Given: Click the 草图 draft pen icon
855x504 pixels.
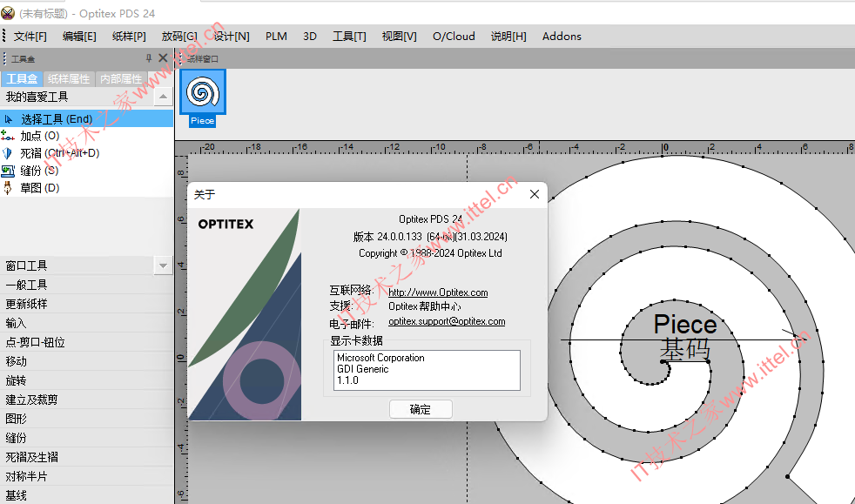Looking at the screenshot, I should [x=8, y=188].
